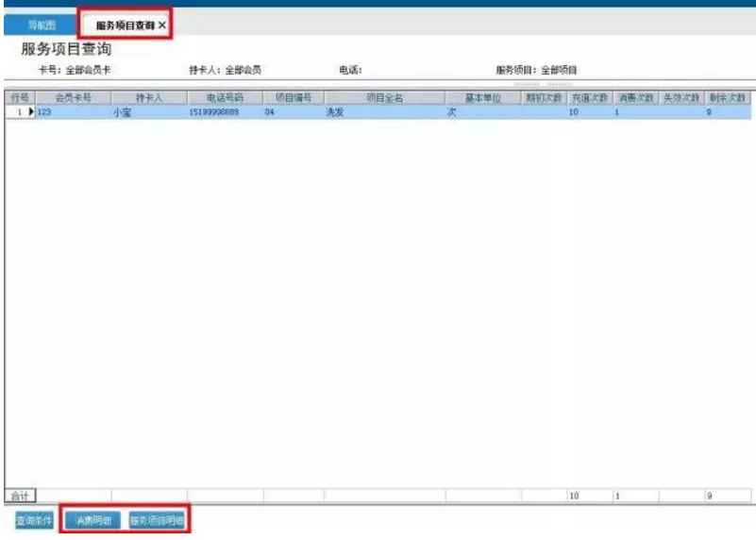
Task: Close the 服务项目查询 tab with X
Action: pyautogui.click(x=162, y=25)
